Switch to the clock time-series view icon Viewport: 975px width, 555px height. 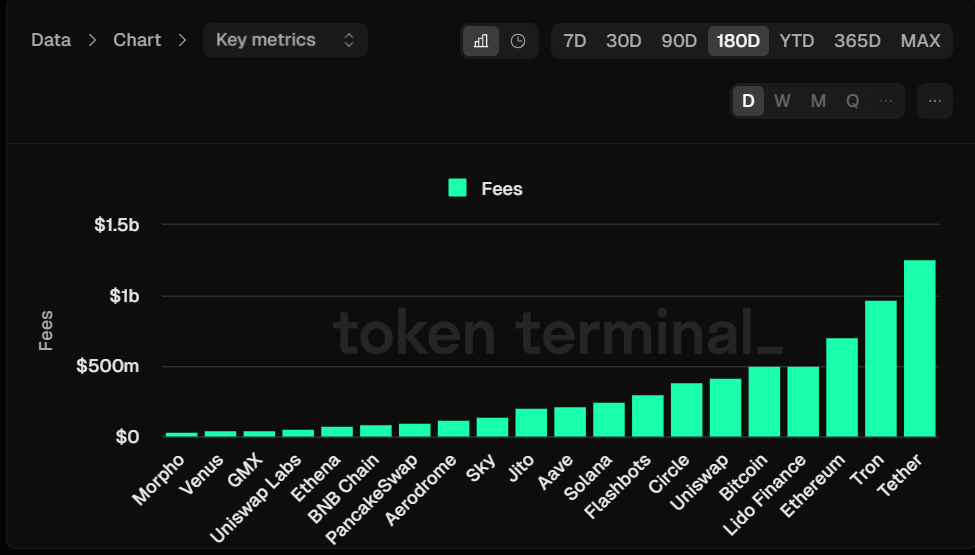point(518,41)
